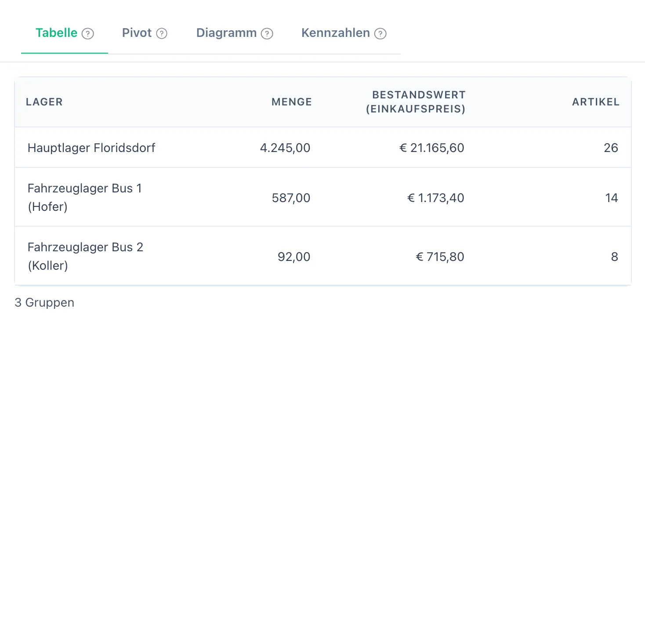Select the Fahrzeuglager Bus 2 (Koller) row name
Viewport: 645px width, 644px height.
click(85, 256)
